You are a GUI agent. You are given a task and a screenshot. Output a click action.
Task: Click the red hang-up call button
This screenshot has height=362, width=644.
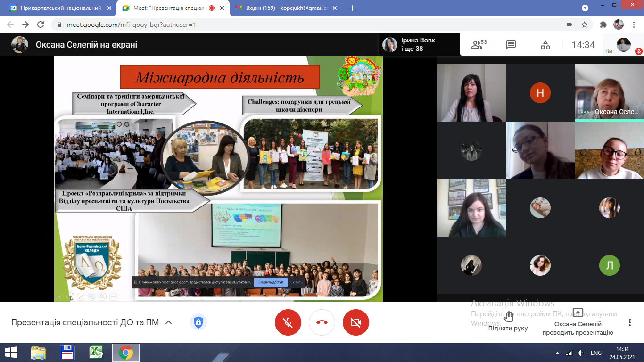(322, 322)
